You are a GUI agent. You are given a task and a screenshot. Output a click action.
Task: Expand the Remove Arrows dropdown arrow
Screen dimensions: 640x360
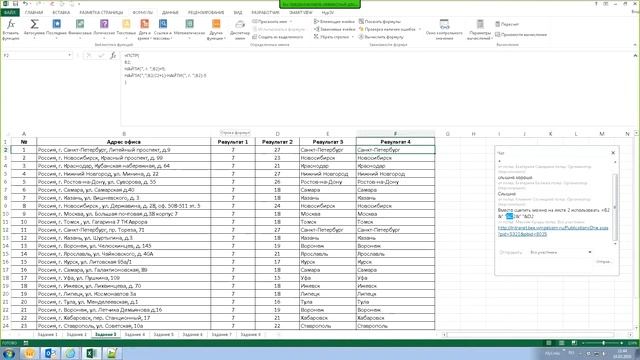(x=353, y=37)
